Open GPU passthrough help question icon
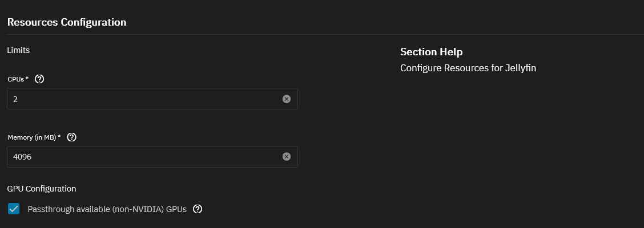Viewport: 644px width, 228px height. click(198, 209)
